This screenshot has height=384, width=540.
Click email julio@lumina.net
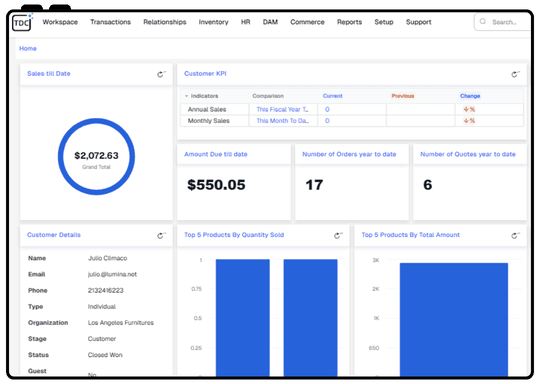[112, 274]
